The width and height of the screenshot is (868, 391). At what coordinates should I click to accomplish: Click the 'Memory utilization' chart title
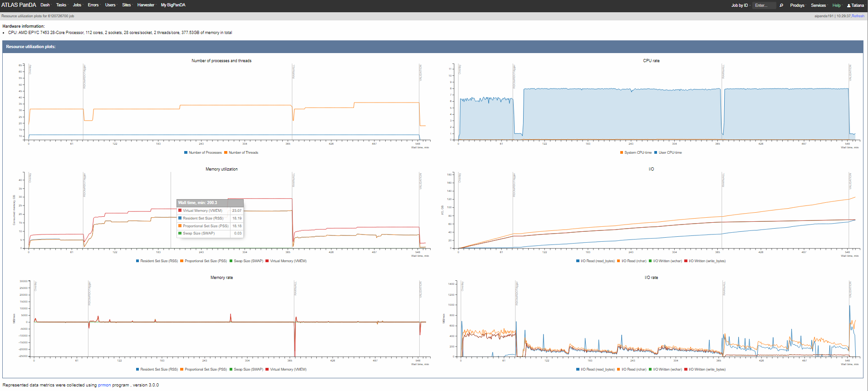coord(221,169)
